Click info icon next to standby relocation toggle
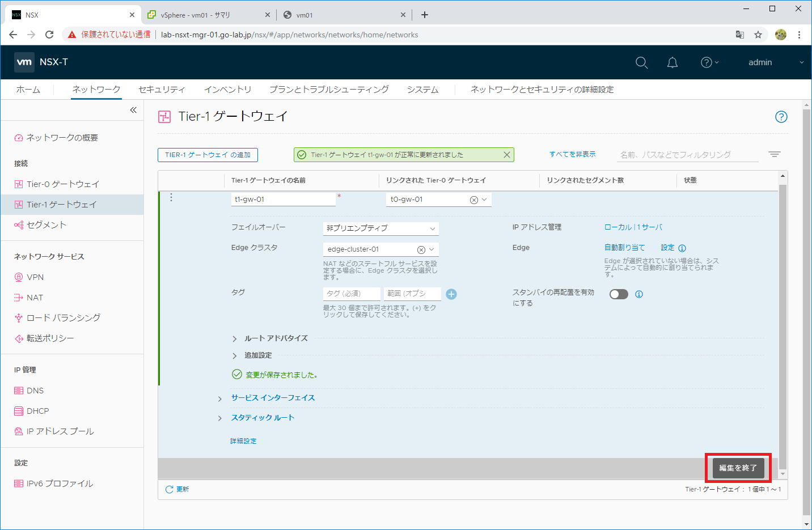812x530 pixels. point(639,294)
